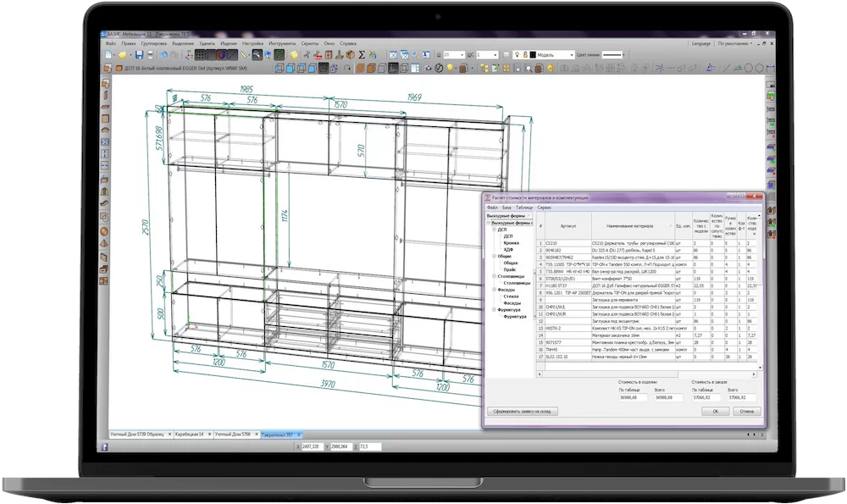Collapse the Фасады tree node
847x504 pixels.
pos(493,290)
